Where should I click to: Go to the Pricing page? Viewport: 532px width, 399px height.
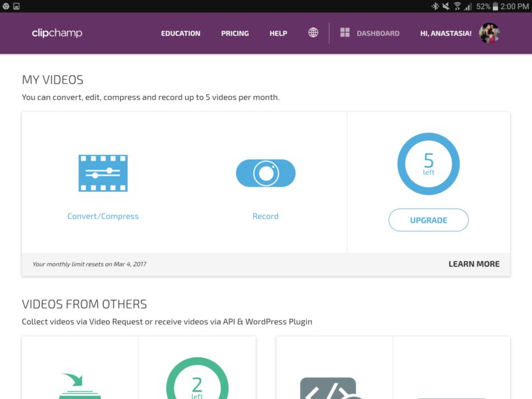[235, 33]
